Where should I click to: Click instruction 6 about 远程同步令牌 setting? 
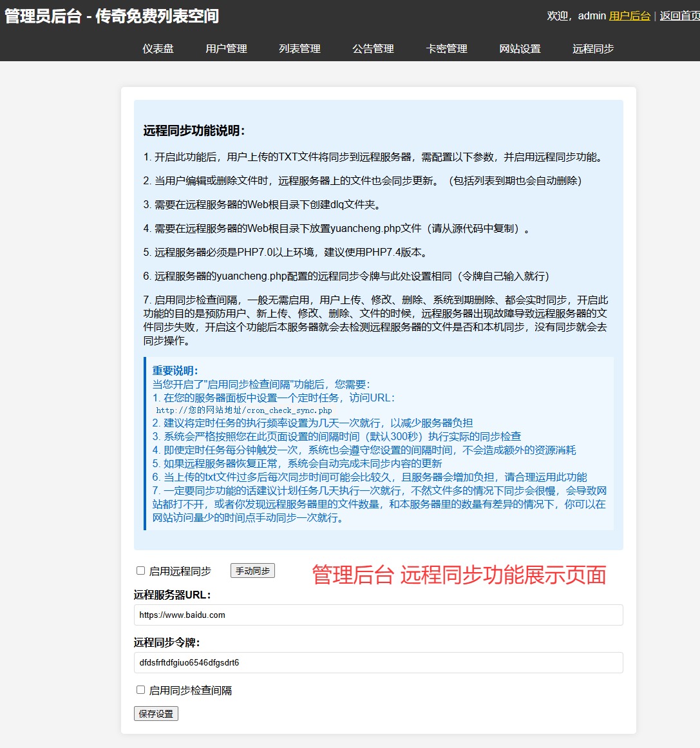point(346,276)
